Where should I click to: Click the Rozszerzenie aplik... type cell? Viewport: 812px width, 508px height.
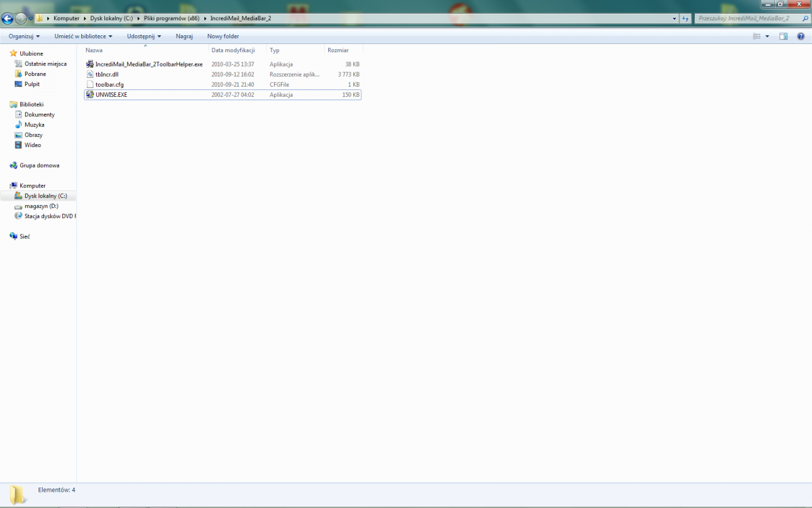(x=294, y=75)
